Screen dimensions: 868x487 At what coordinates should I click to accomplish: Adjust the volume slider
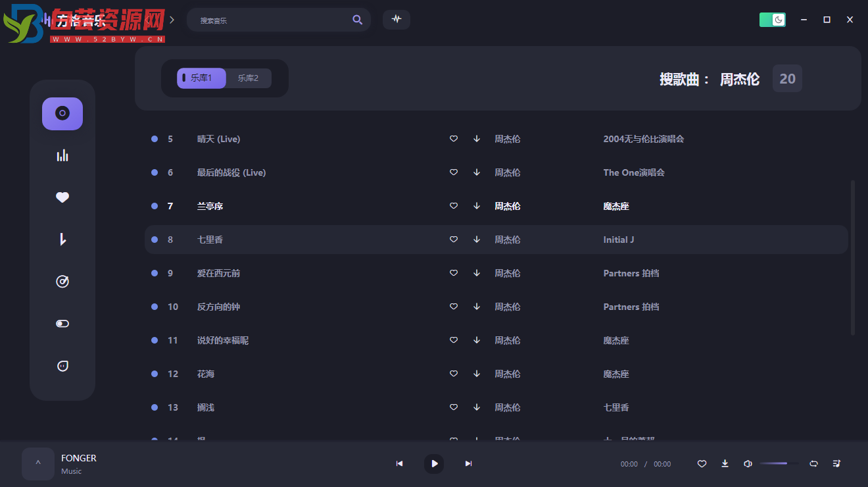point(779,463)
